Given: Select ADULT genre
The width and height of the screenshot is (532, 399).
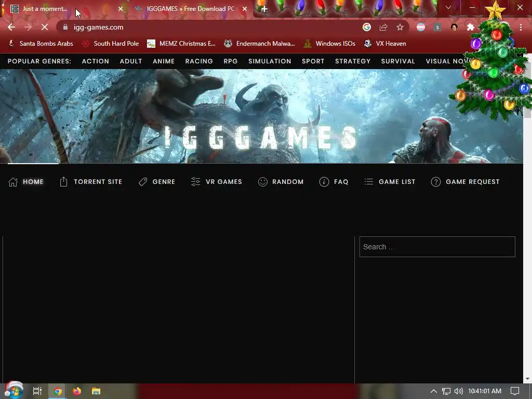Looking at the screenshot, I should pos(130,61).
